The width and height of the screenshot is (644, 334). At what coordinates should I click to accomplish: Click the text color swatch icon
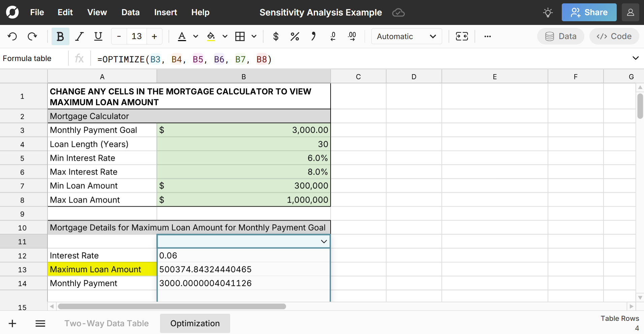coord(182,36)
